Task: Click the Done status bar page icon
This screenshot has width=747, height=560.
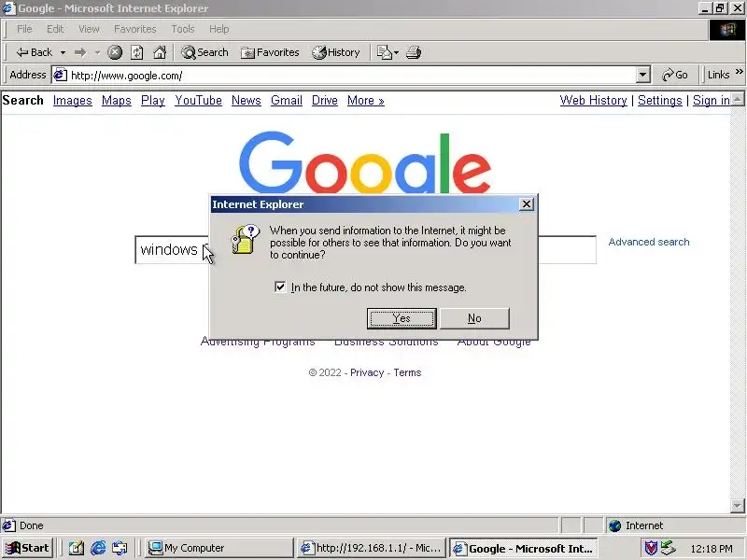Action: (8, 525)
